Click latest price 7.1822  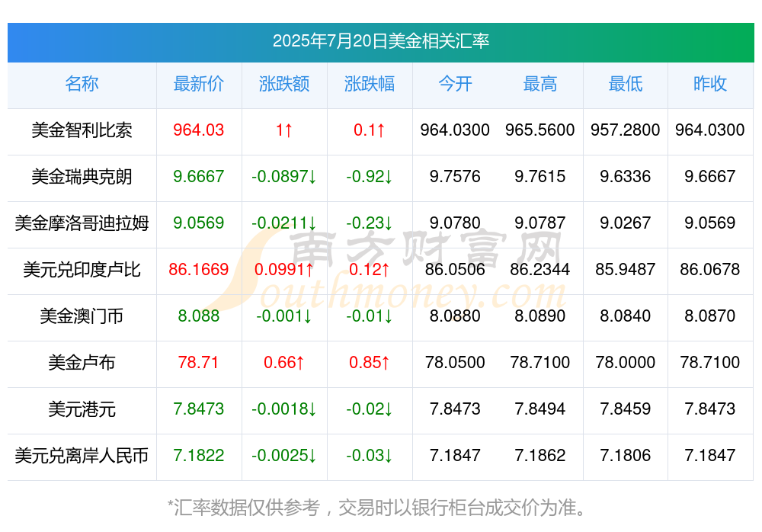coord(199,455)
